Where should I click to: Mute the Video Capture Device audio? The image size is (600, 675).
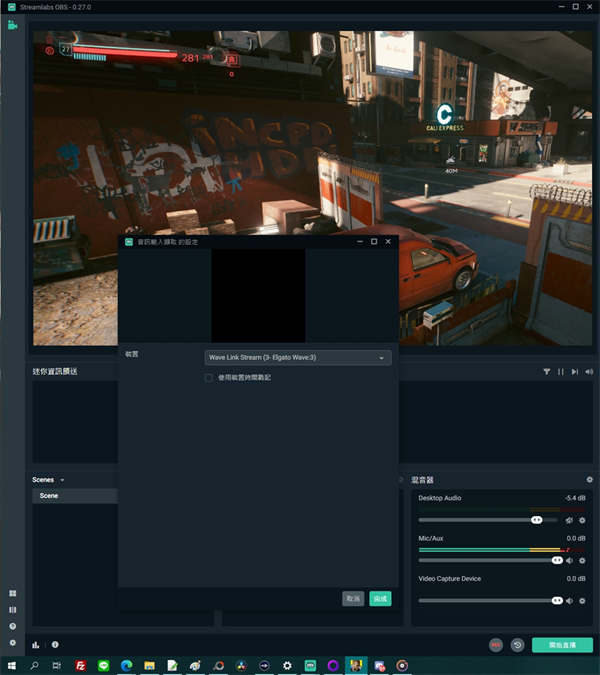[569, 601]
